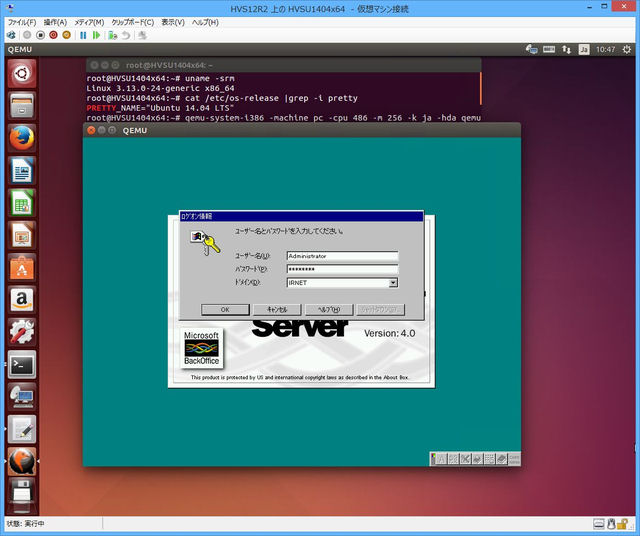
Task: Click the red Shut Down toolbar icon
Action: [53, 36]
